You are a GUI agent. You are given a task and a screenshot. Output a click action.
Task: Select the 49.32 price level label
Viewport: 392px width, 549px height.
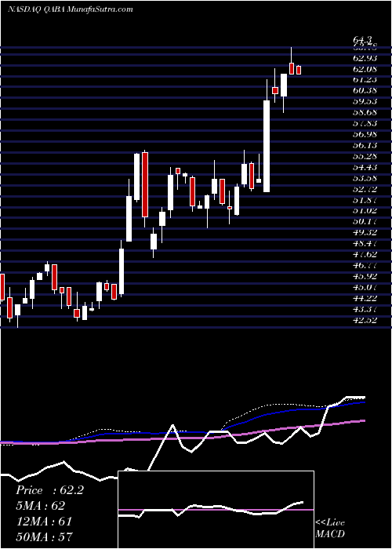coord(365,232)
